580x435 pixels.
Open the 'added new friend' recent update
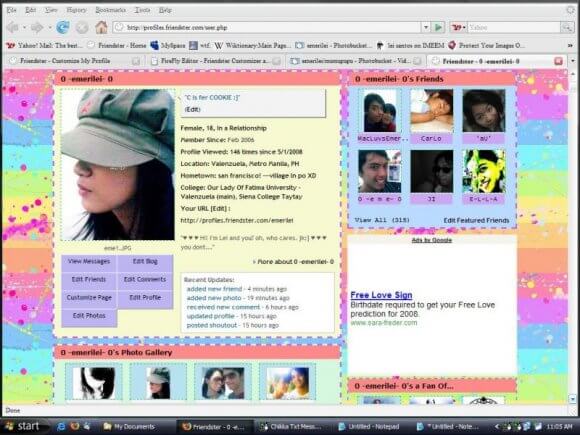point(214,289)
